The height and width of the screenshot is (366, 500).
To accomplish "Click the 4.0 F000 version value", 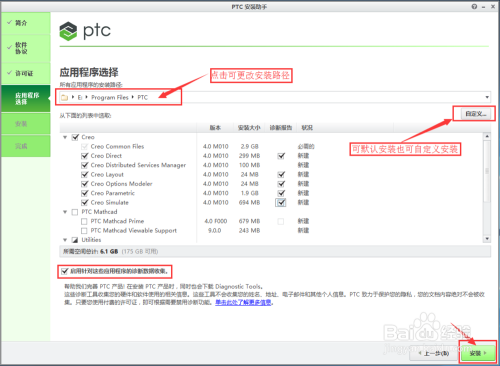I will [x=216, y=221].
